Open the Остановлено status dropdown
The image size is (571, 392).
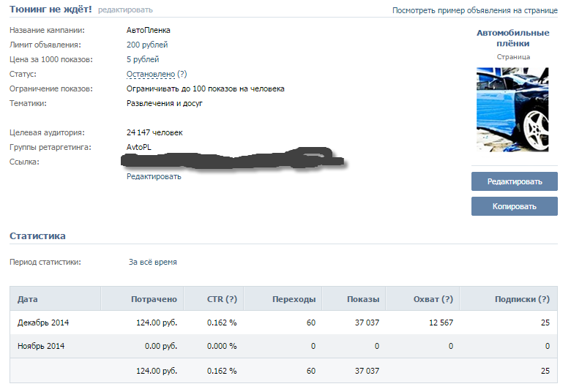[150, 75]
